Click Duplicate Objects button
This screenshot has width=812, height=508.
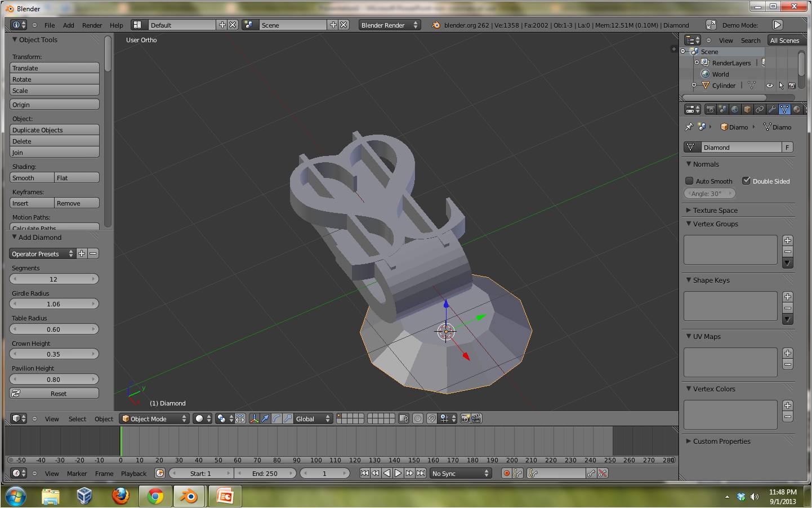click(55, 130)
